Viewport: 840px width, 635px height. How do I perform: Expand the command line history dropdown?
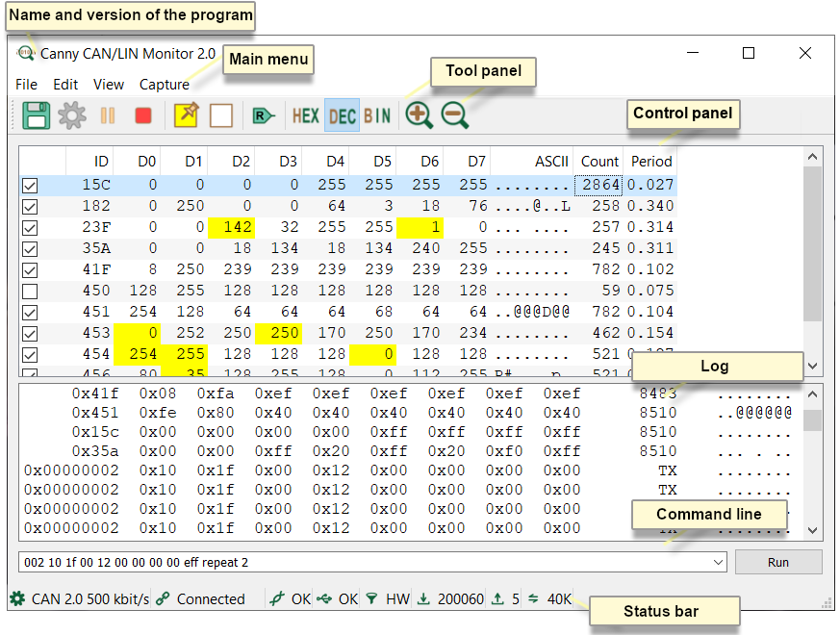point(718,562)
